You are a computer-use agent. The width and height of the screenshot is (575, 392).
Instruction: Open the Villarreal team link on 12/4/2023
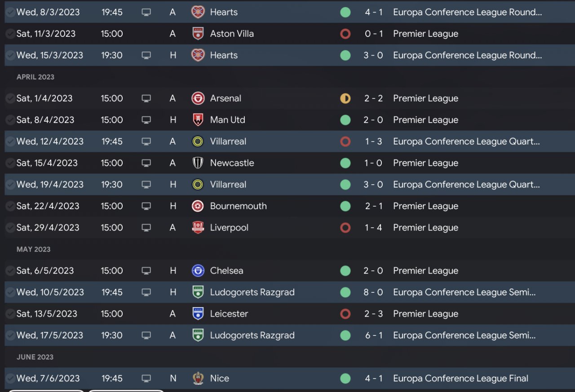click(x=228, y=141)
